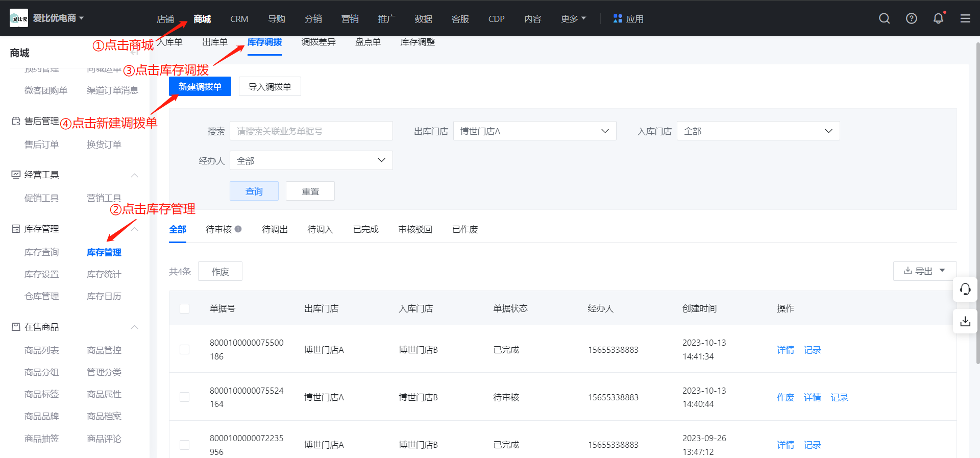Viewport: 980px width, 458px height.
Task: Filter by 审核驳回 status tab
Action: pyautogui.click(x=415, y=229)
